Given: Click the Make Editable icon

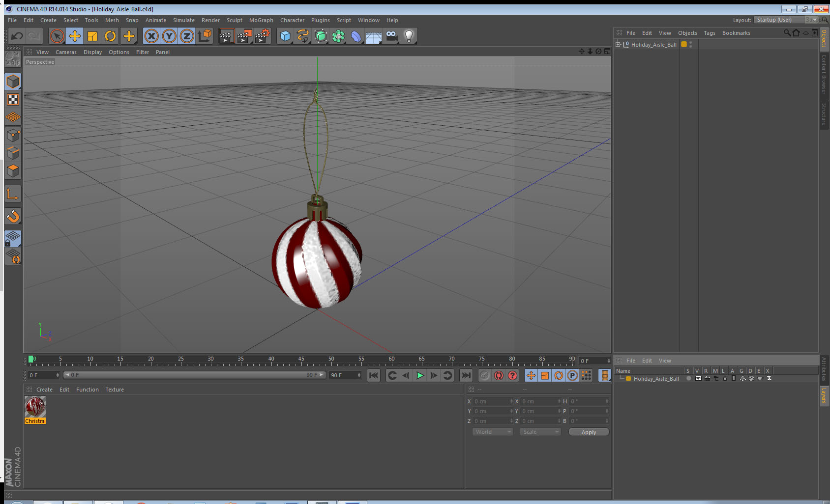Looking at the screenshot, I should coord(13,59).
